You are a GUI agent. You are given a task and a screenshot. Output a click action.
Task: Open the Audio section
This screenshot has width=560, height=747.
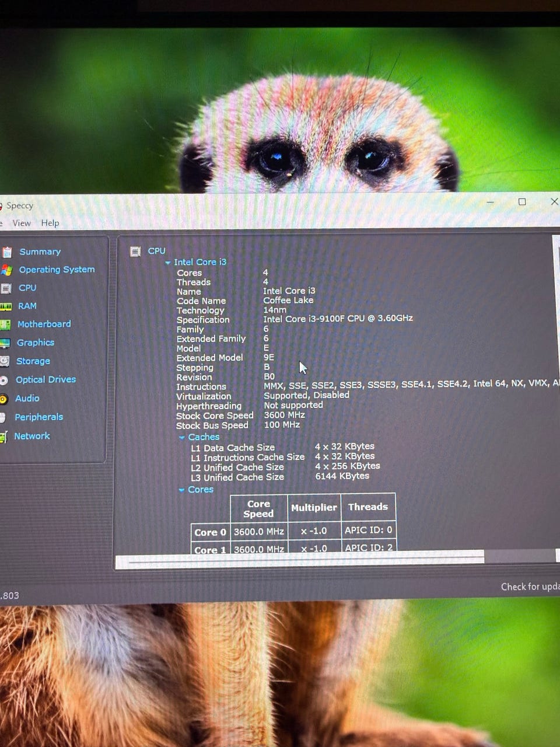tap(27, 398)
